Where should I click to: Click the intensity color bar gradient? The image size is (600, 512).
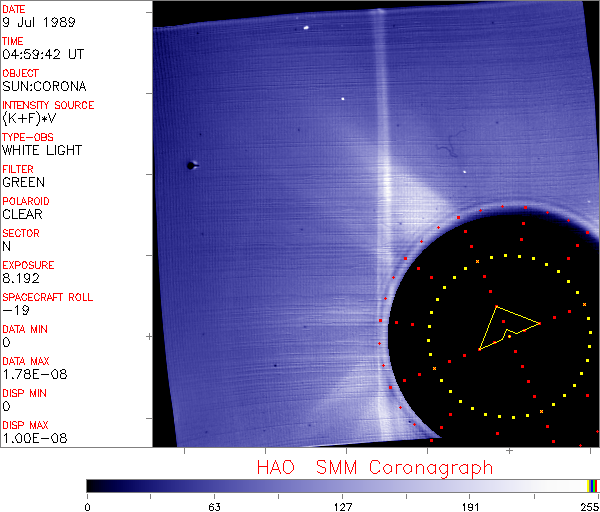tap(337, 486)
